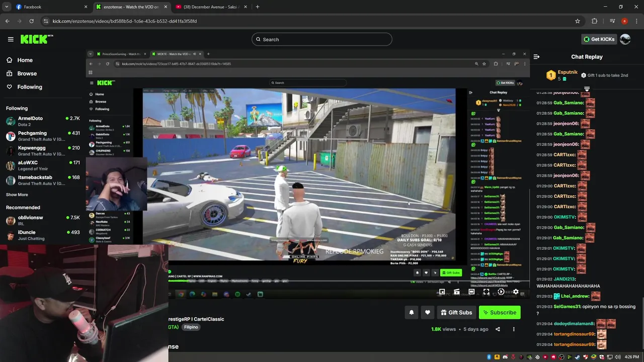Open the Chrome profile avatar
The image size is (644, 362).
[624, 21]
